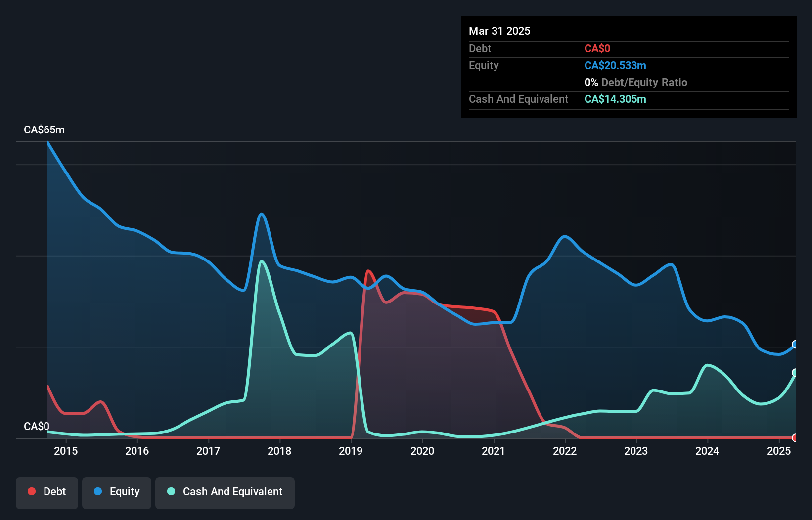
Task: Click the 2023 x-axis label
Action: (x=636, y=451)
